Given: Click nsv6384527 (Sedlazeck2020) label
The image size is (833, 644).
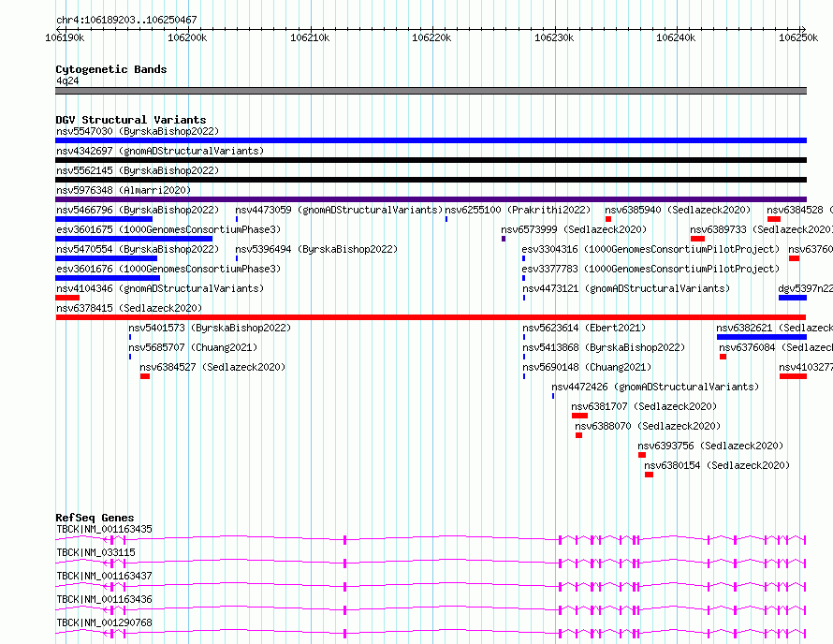Looking at the screenshot, I should tap(212, 367).
